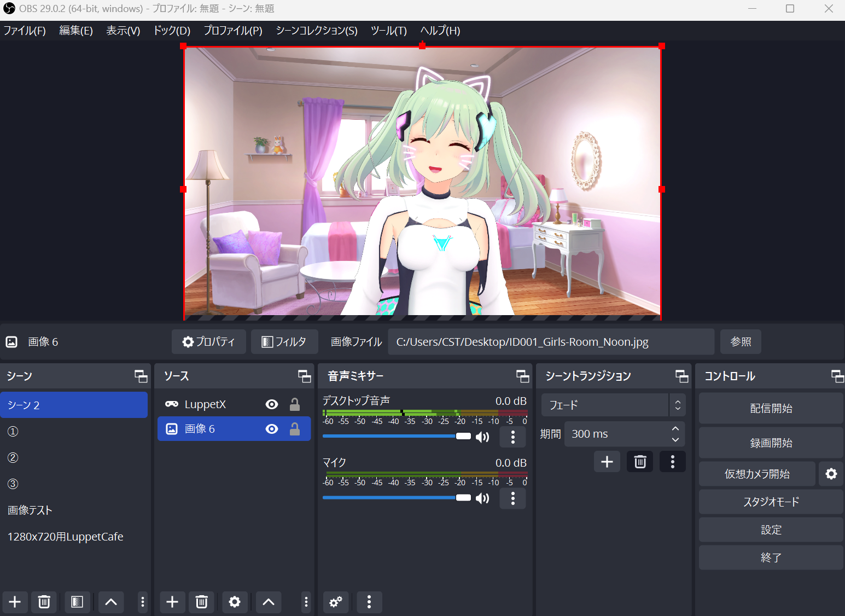Delete the selected scene with trash icon
Screen dimensions: 845x616
pos(44,602)
